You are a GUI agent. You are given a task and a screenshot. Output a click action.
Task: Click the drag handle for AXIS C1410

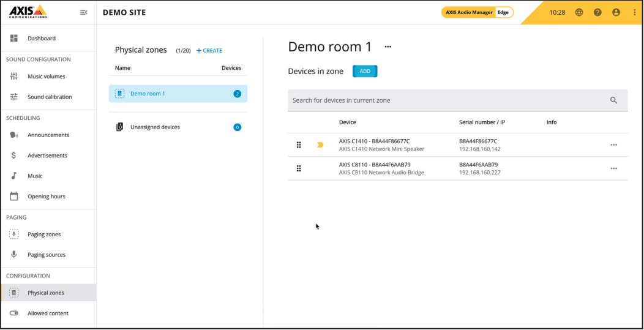point(299,145)
